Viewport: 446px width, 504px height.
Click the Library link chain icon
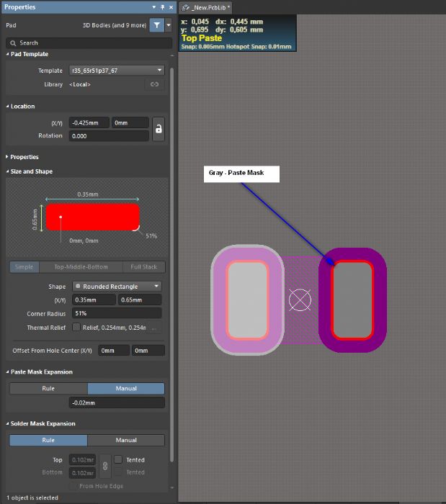[x=153, y=85]
